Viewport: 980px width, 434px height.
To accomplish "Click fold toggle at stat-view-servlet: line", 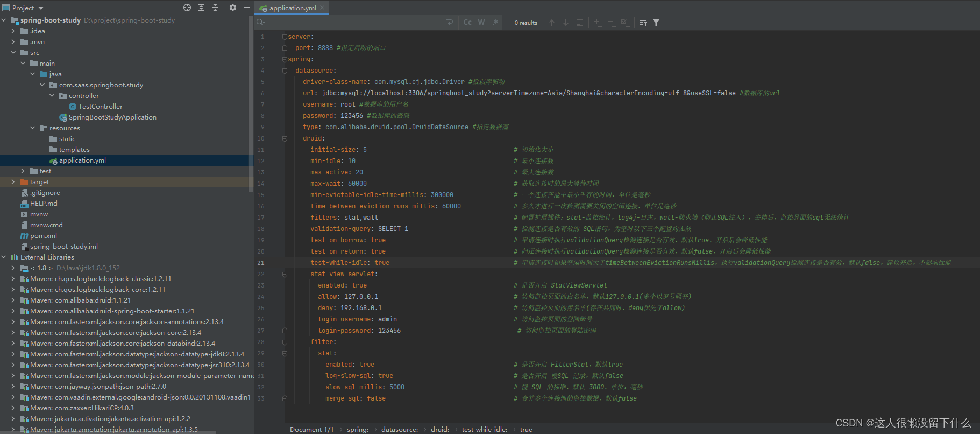I will pos(285,274).
